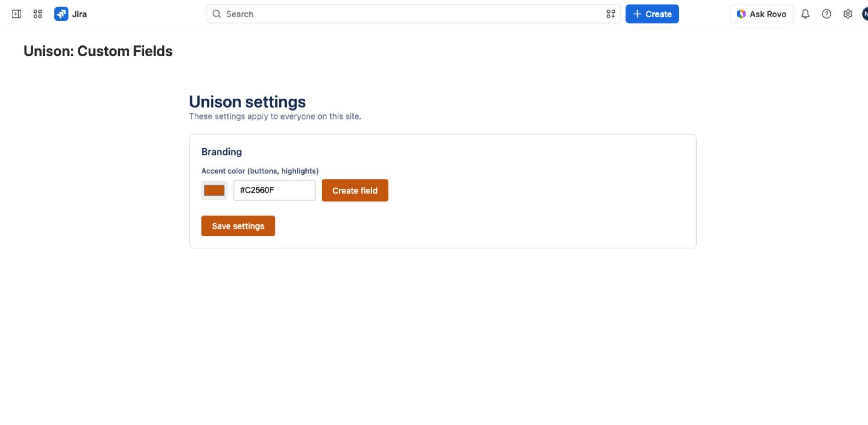Open the user profile avatar

click(x=865, y=14)
